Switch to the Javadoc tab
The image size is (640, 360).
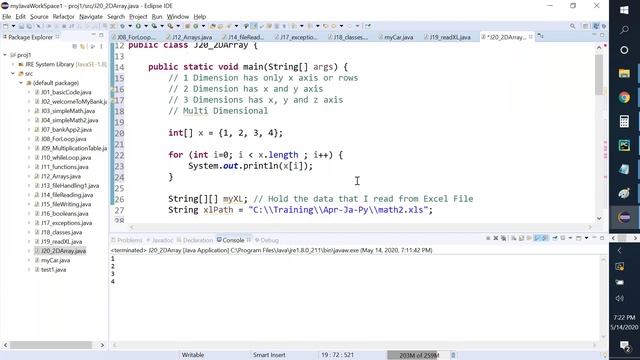click(x=160, y=240)
